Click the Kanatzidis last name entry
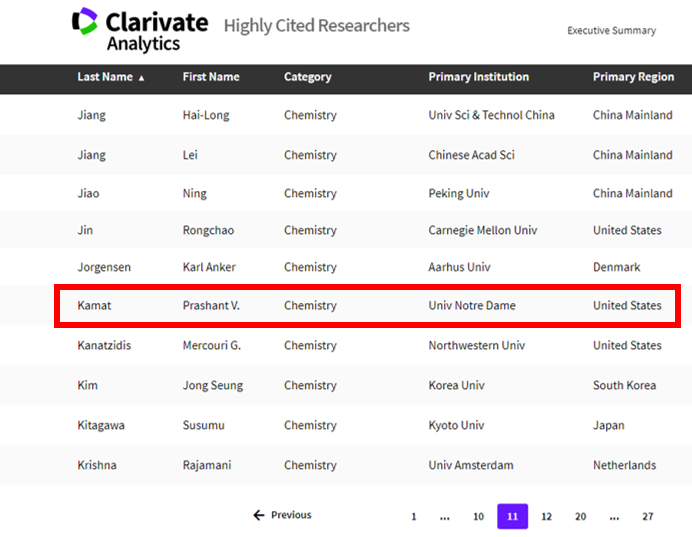 (x=104, y=345)
